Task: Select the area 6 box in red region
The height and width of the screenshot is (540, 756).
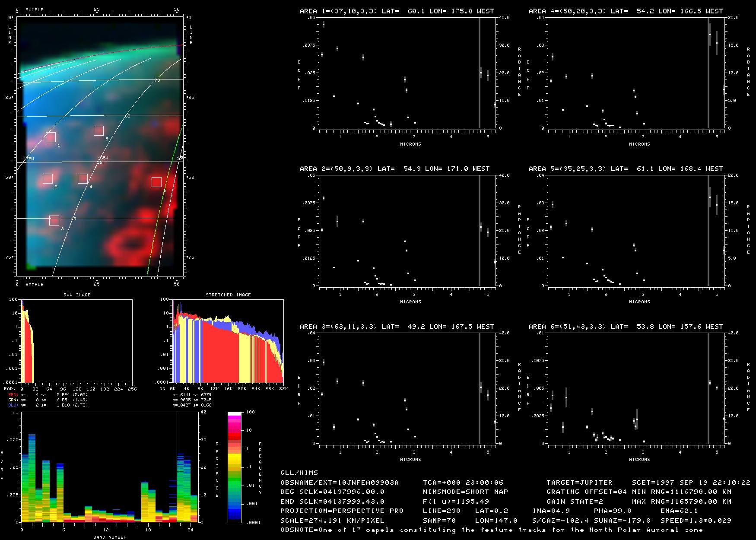Action: pos(156,182)
